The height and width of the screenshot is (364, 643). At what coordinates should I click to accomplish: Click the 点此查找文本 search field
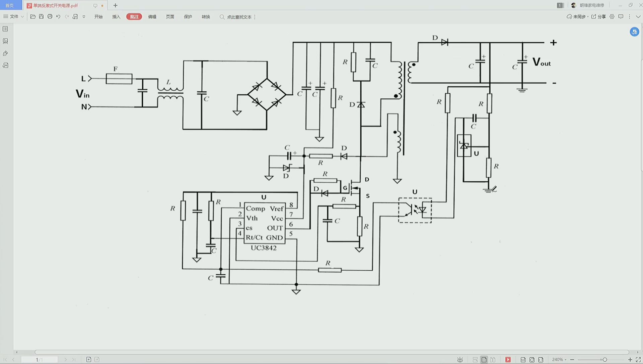(236, 17)
